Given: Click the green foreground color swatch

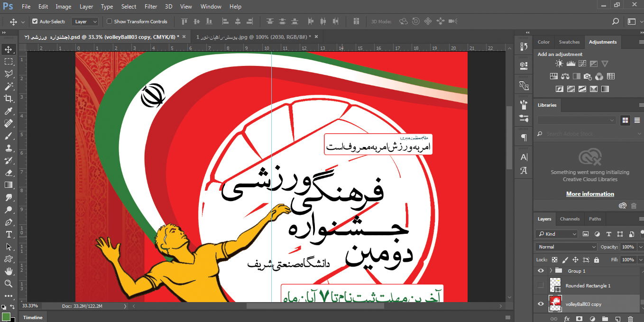Looking at the screenshot, I should point(6,316).
